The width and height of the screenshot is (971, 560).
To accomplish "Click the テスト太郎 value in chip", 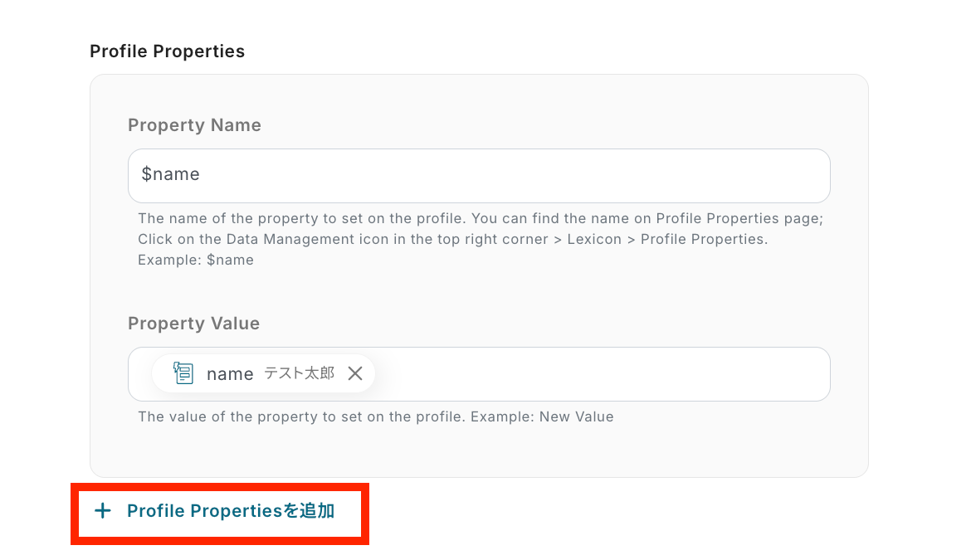I will (299, 373).
